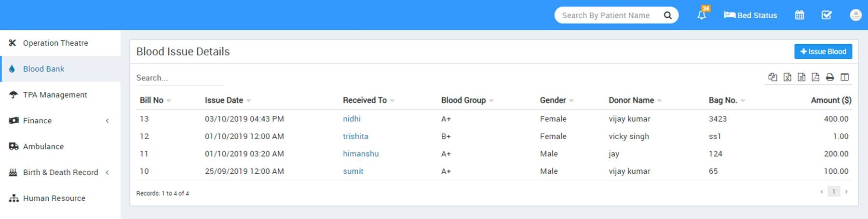The height and width of the screenshot is (219, 868).
Task: Open the calendar icon in header
Action: [799, 15]
